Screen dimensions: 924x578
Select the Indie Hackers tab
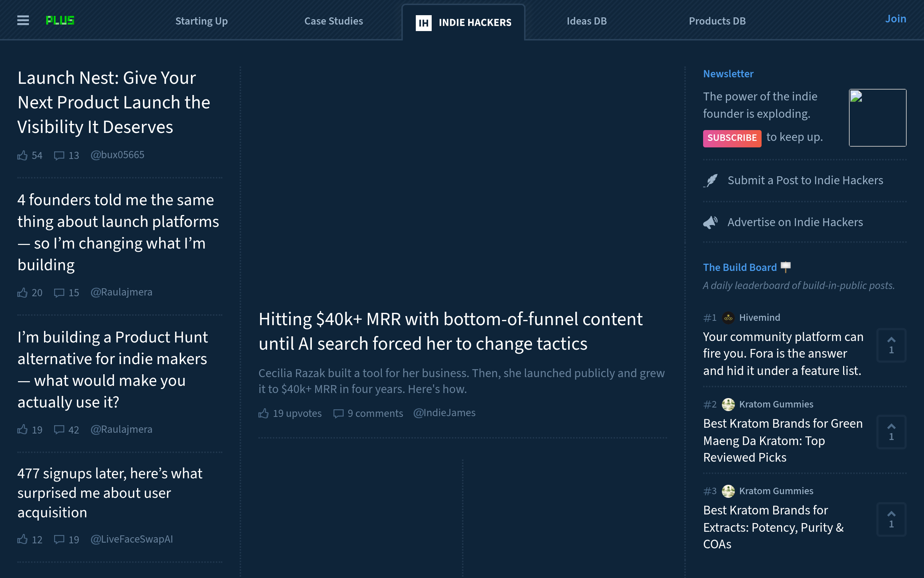[463, 22]
